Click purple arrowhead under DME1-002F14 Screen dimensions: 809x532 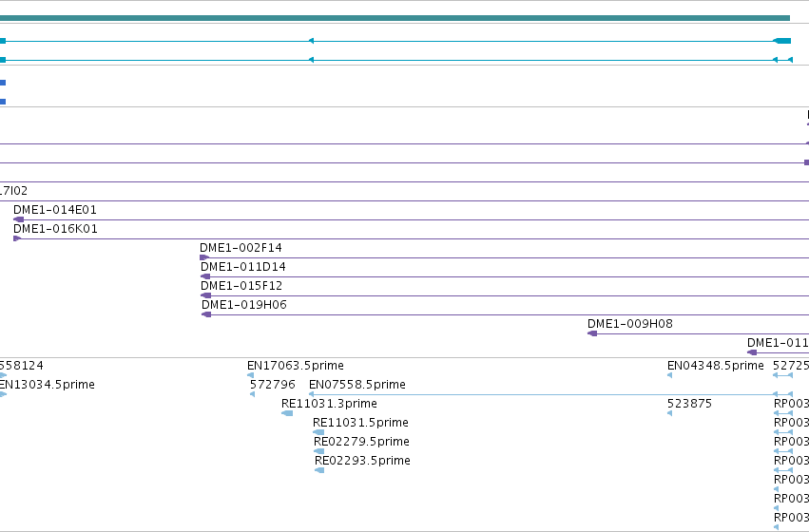click(x=204, y=257)
